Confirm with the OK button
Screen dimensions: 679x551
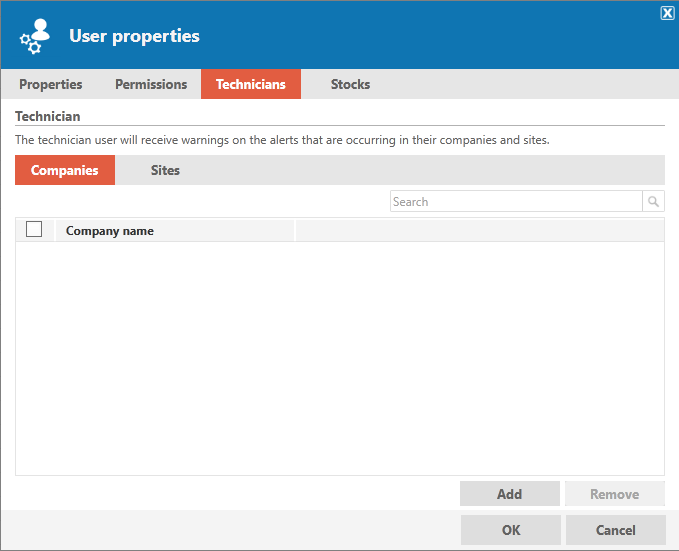(x=511, y=530)
